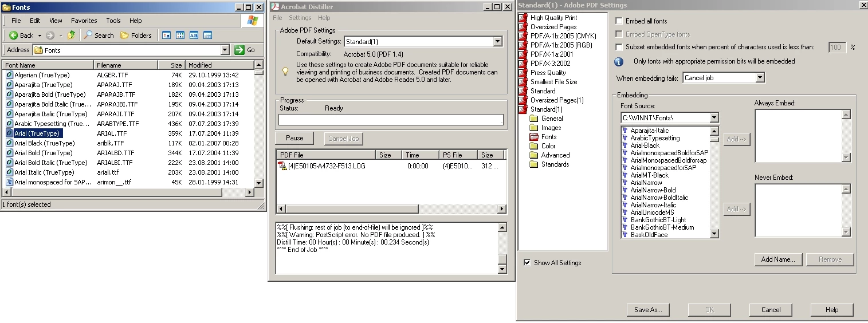
Task: Open the Color settings folder
Action: [534, 146]
